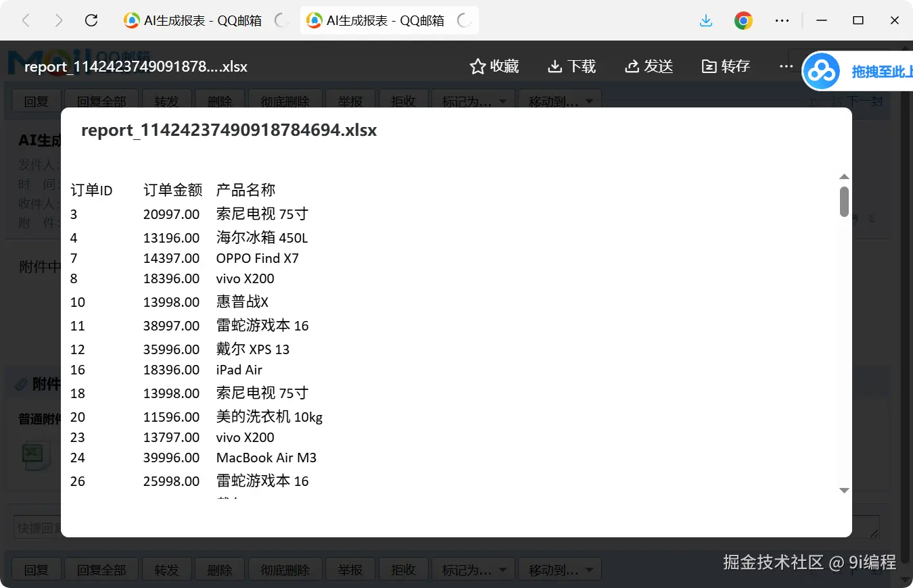
Task: Click the amount 25998.00
Action: coord(172,481)
